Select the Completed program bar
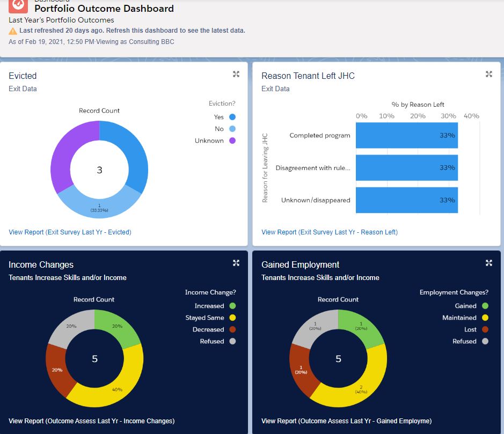 point(407,135)
